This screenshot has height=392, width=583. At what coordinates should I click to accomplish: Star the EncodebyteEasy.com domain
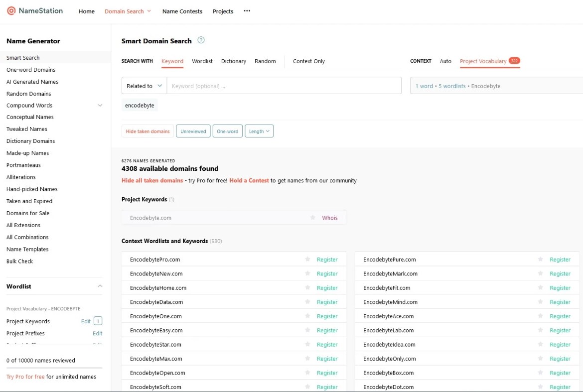307,330
